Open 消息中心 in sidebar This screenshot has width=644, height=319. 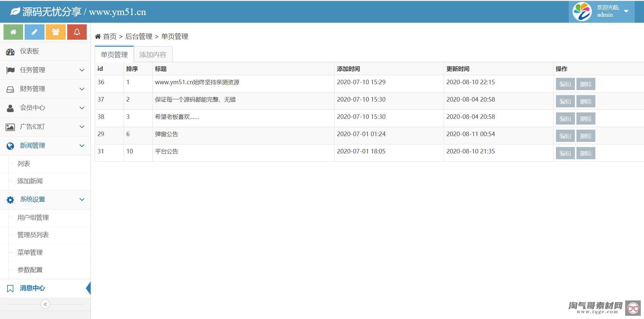click(32, 288)
